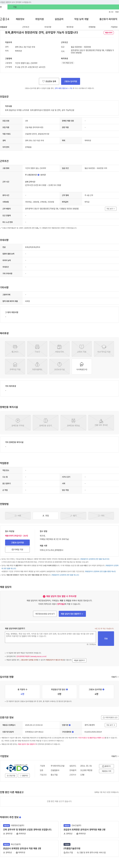Click the 관심기업 star button

click(11, 776)
